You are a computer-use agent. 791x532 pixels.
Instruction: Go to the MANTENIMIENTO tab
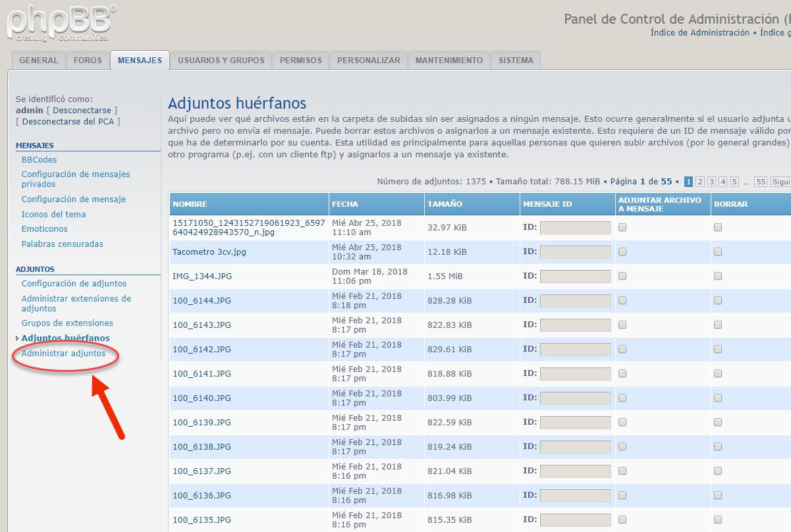click(x=449, y=60)
